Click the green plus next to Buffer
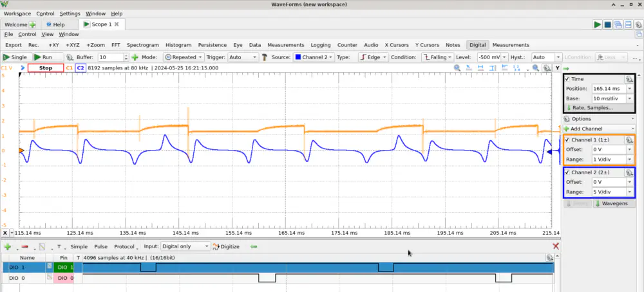 coord(135,57)
